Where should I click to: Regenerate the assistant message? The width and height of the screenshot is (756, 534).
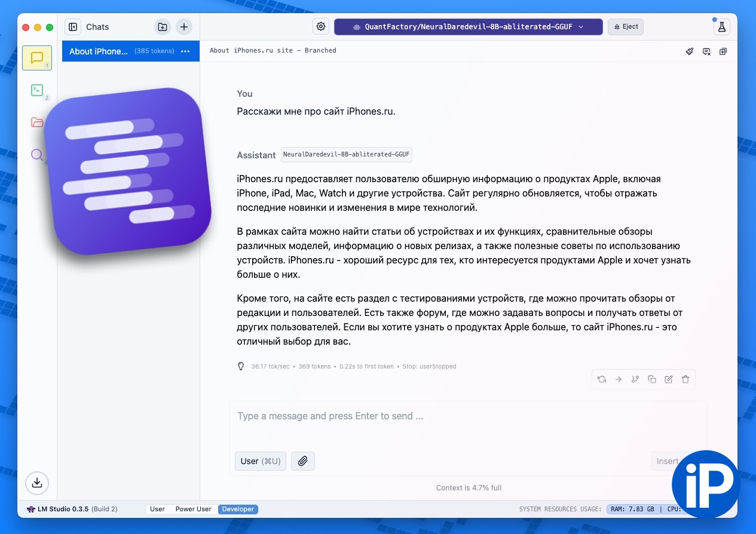(x=602, y=379)
